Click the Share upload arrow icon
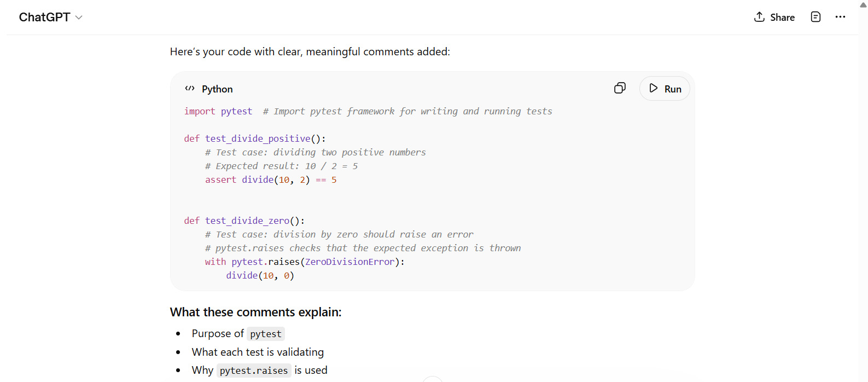The width and height of the screenshot is (868, 382). [x=759, y=17]
